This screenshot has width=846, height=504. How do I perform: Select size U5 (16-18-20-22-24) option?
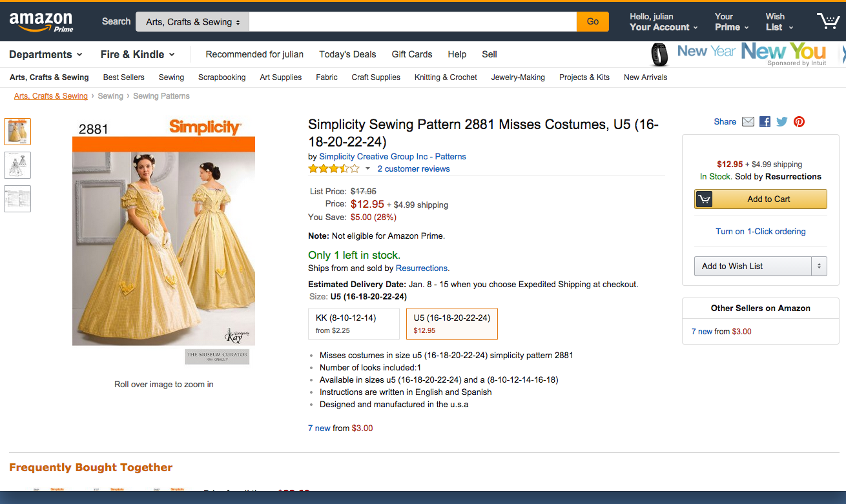(x=451, y=323)
